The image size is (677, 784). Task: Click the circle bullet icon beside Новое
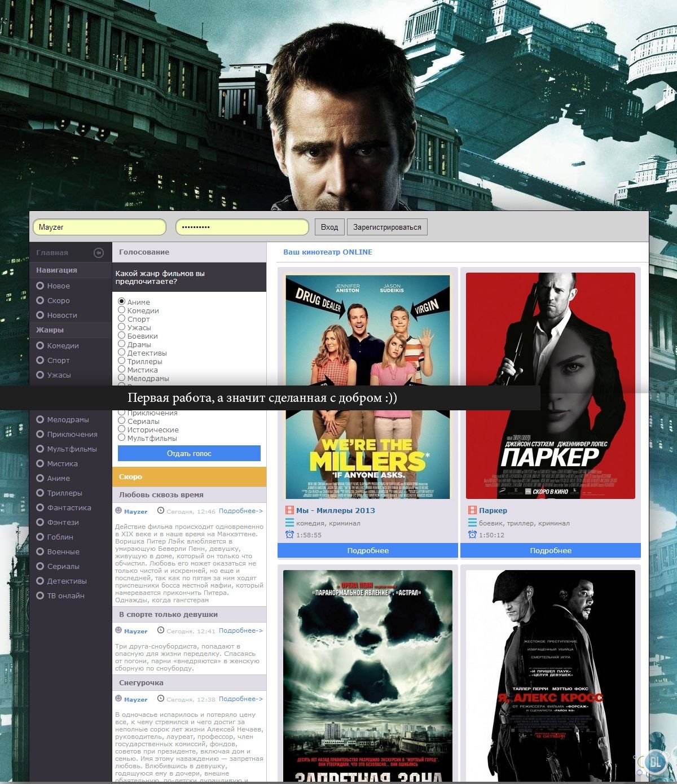[40, 286]
